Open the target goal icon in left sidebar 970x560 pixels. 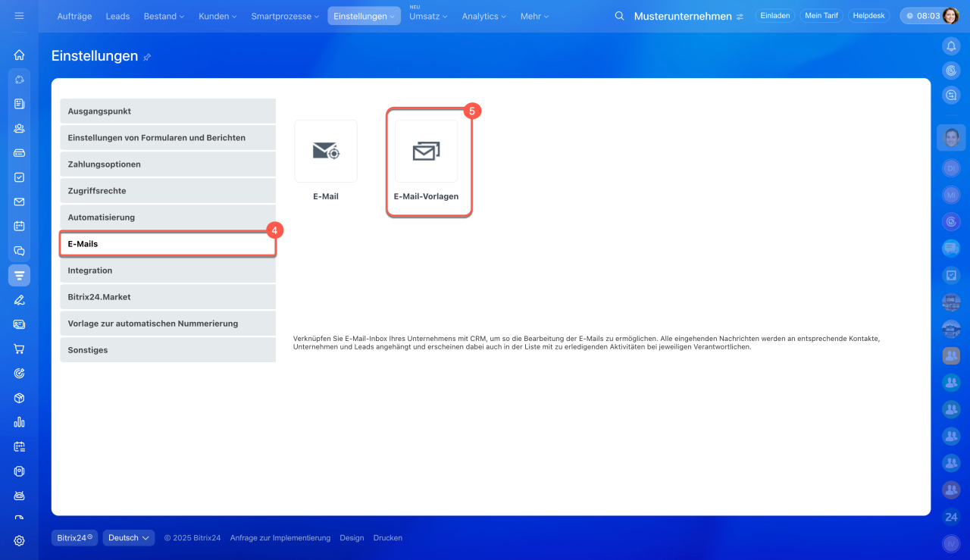(19, 373)
